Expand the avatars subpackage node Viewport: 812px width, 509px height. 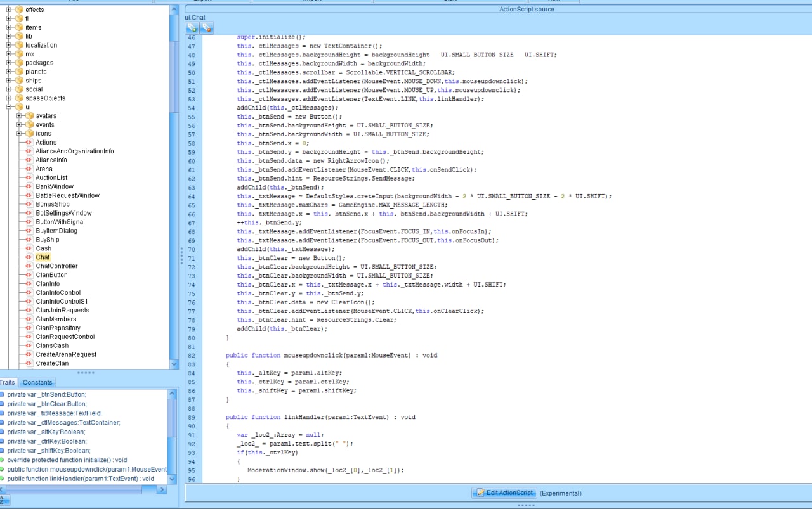[19, 116]
